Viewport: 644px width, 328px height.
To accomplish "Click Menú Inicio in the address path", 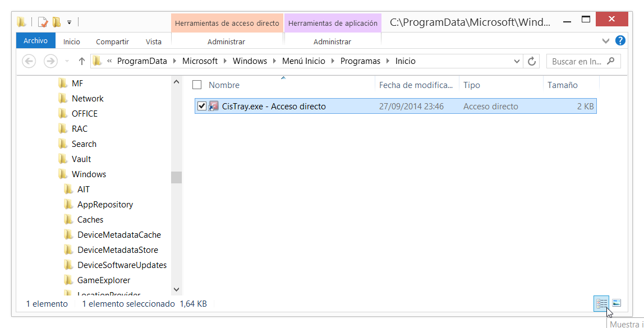I will [x=303, y=61].
